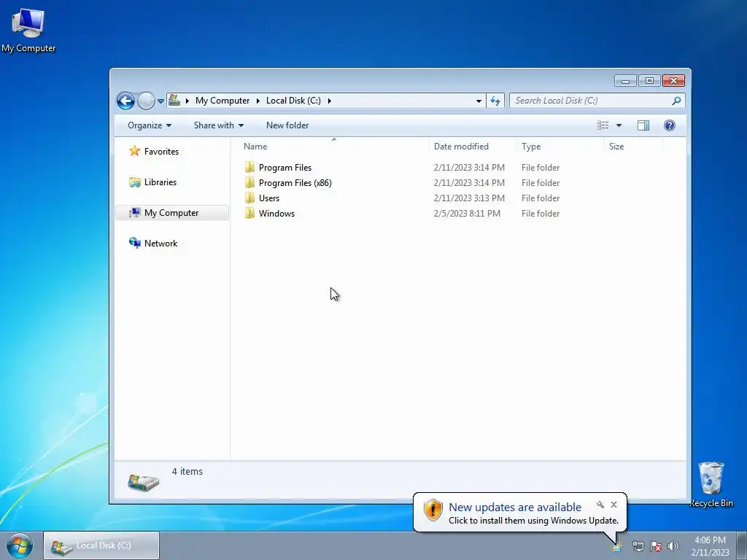Click the Program Files folder icon
Screen dimensions: 747x560
(x=249, y=167)
